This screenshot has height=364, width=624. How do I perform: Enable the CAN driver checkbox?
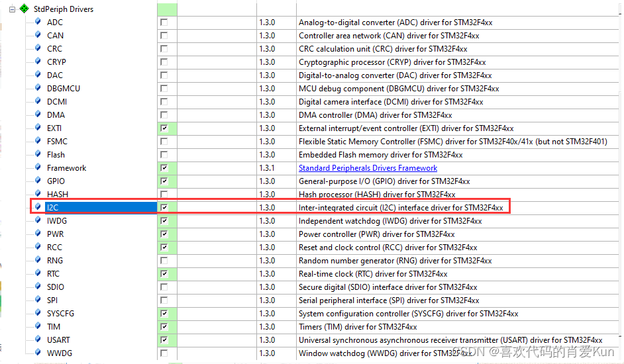[164, 35]
